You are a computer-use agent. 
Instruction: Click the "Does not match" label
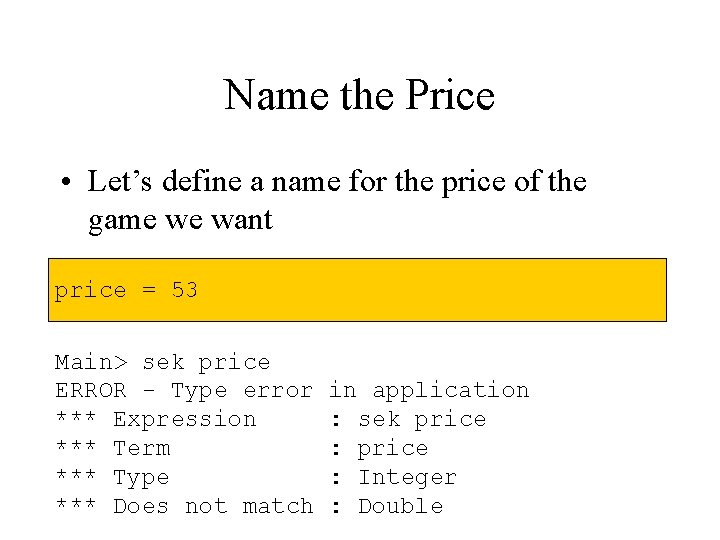(213, 507)
